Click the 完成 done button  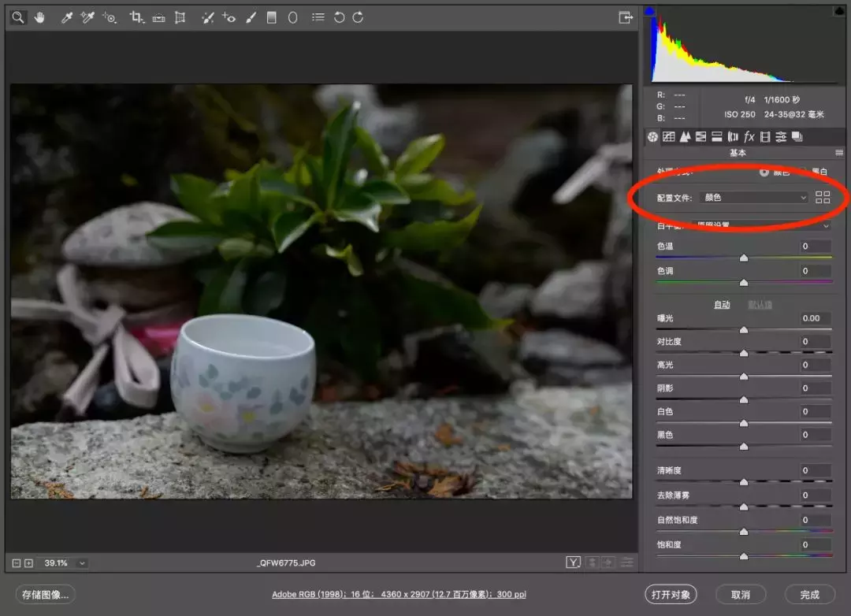pos(810,595)
